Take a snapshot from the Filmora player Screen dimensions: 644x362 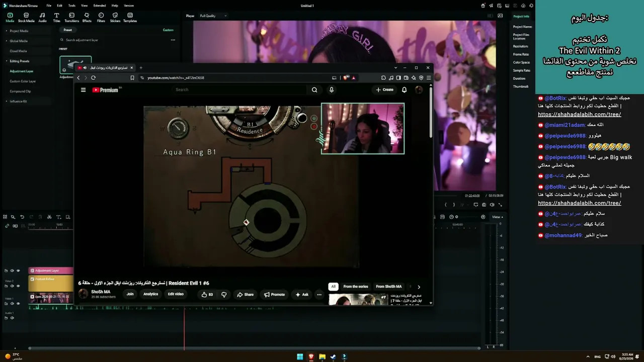coord(484,205)
